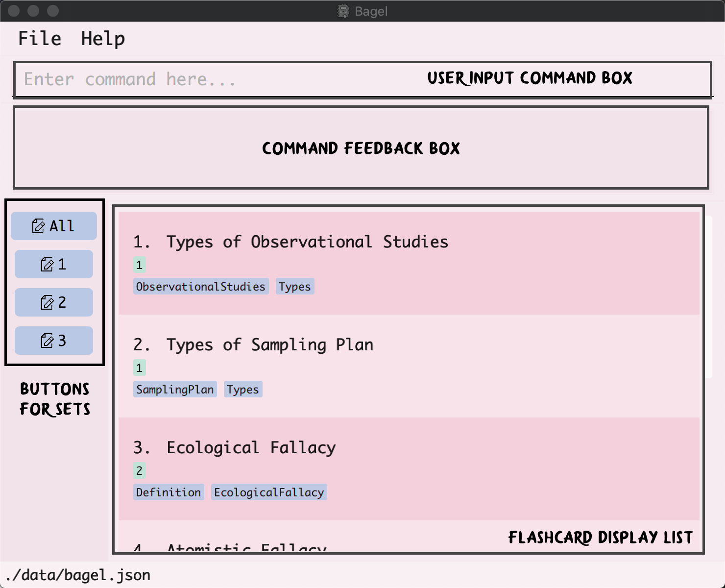This screenshot has height=588, width=725.
Task: Click the edit icon on All button
Action: [x=38, y=226]
